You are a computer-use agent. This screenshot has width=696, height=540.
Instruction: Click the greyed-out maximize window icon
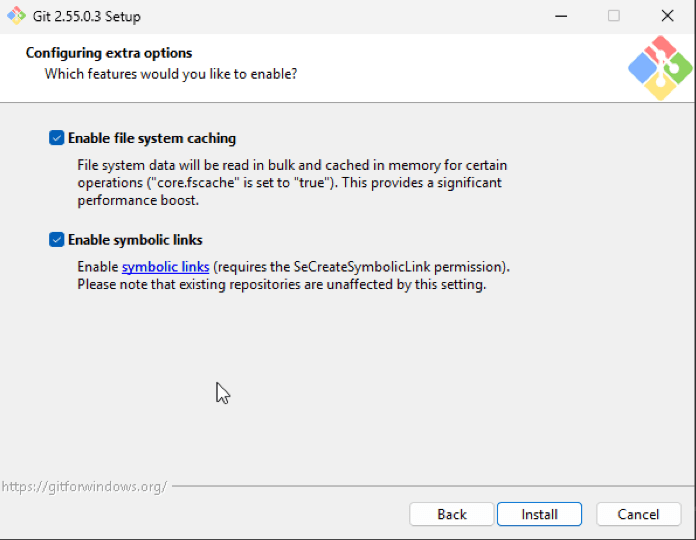point(614,16)
